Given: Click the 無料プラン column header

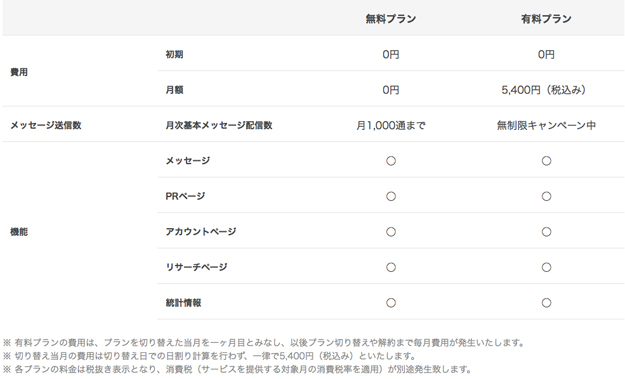Looking at the screenshot, I should [x=391, y=19].
